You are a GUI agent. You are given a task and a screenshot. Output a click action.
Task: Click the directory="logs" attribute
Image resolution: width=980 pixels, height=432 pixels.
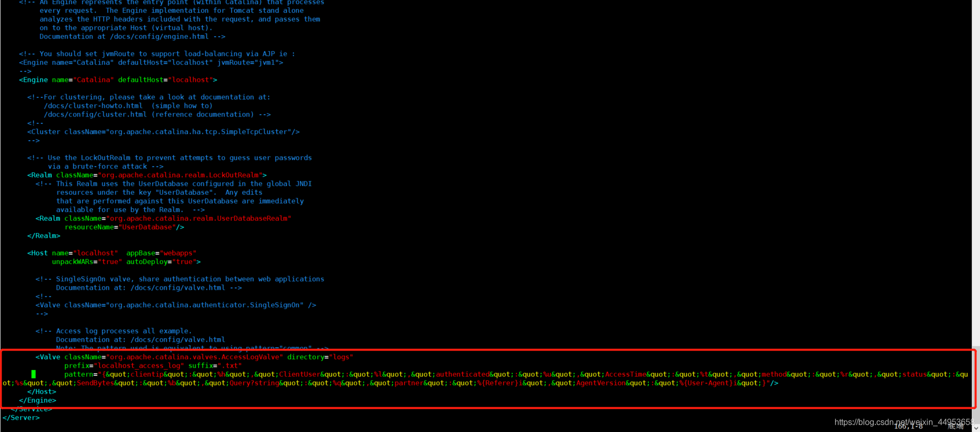(x=320, y=357)
